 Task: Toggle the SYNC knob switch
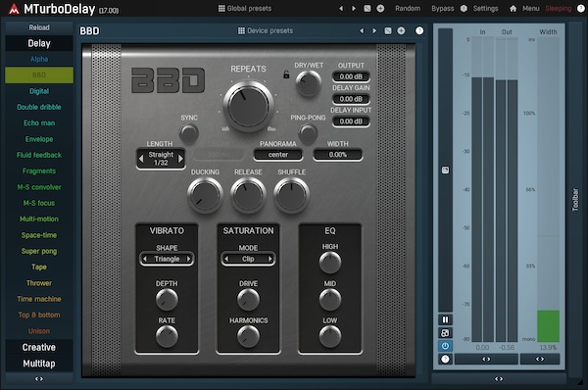(x=188, y=133)
